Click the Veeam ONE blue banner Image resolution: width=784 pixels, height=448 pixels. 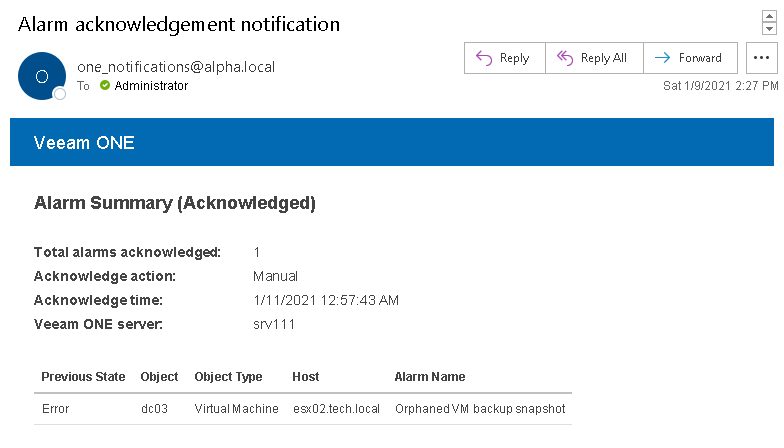[392, 142]
